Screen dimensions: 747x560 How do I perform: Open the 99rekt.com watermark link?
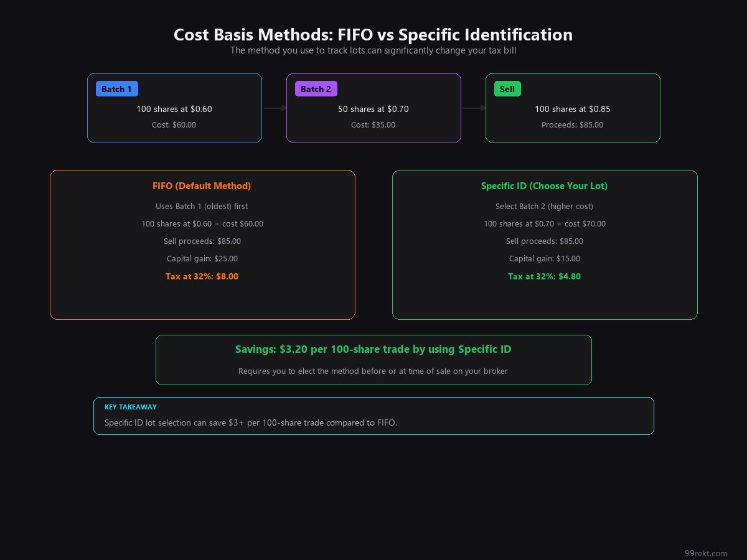(x=705, y=553)
